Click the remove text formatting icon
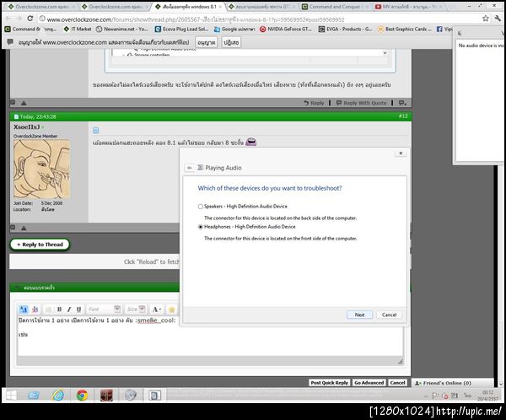This screenshot has height=420, width=506. 35,310
